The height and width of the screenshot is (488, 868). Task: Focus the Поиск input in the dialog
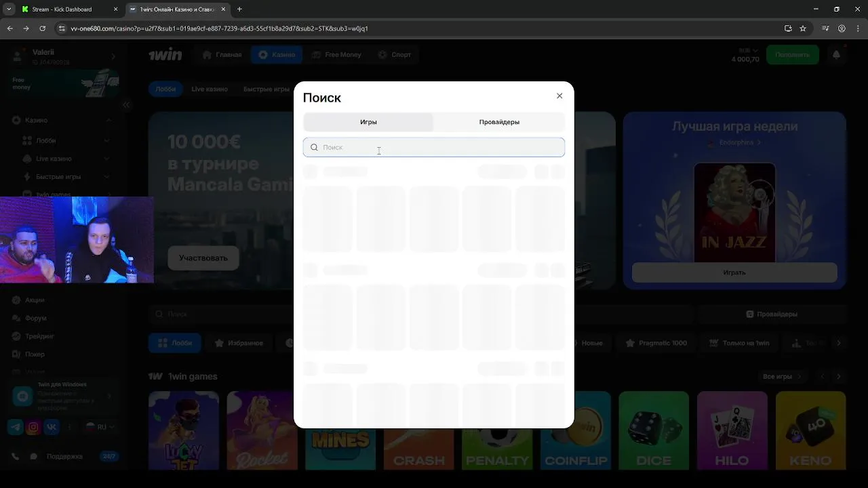pyautogui.click(x=434, y=147)
